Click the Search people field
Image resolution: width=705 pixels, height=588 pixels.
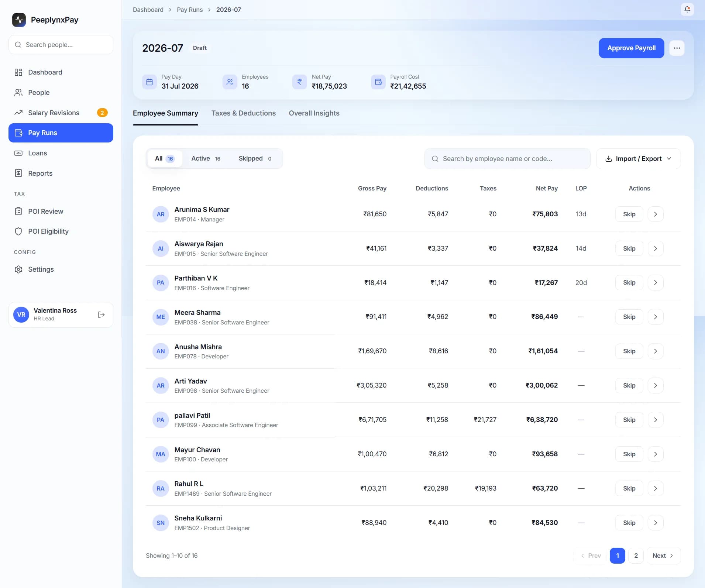(x=61, y=45)
